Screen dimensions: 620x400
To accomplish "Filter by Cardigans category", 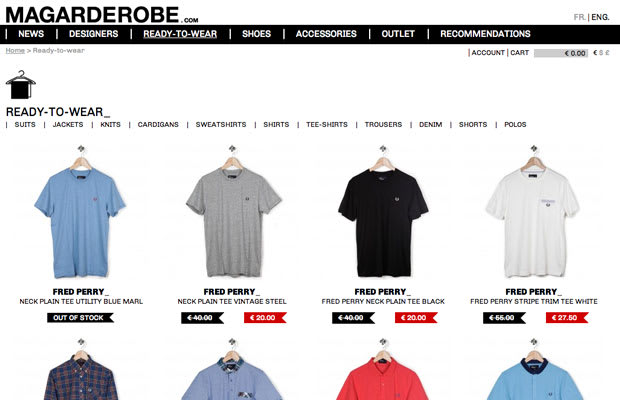I will pos(158,125).
